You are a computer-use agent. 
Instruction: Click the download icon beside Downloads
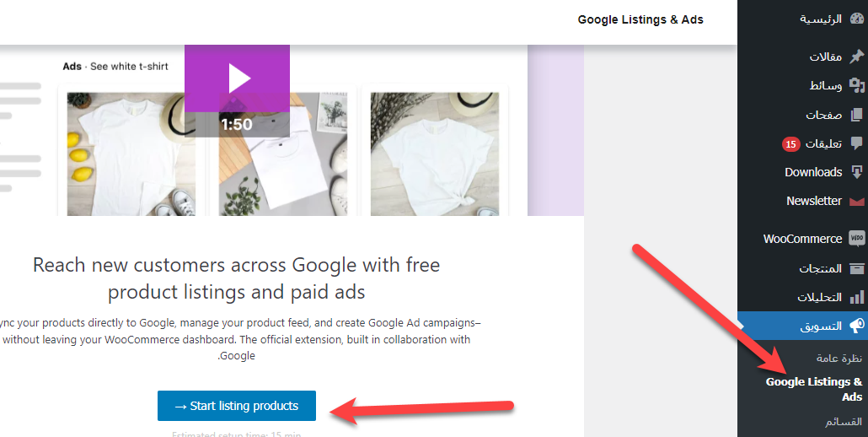coord(856,172)
